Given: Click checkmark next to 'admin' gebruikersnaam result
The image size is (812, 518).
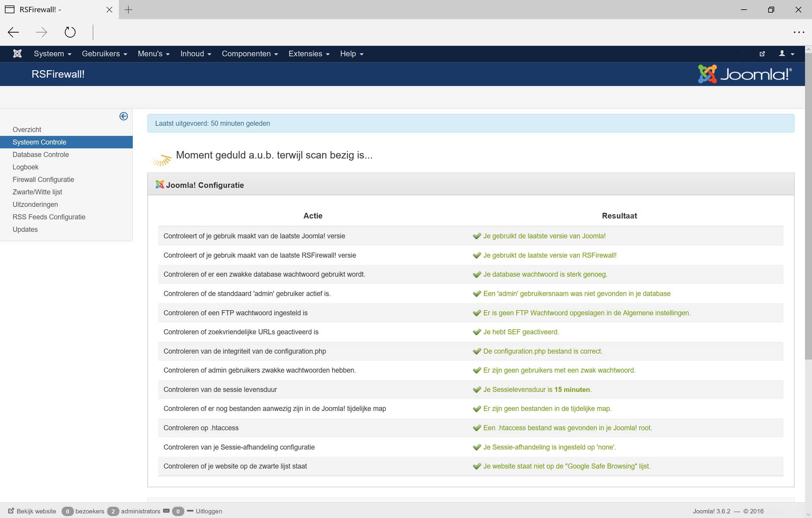Looking at the screenshot, I should pyautogui.click(x=477, y=294).
